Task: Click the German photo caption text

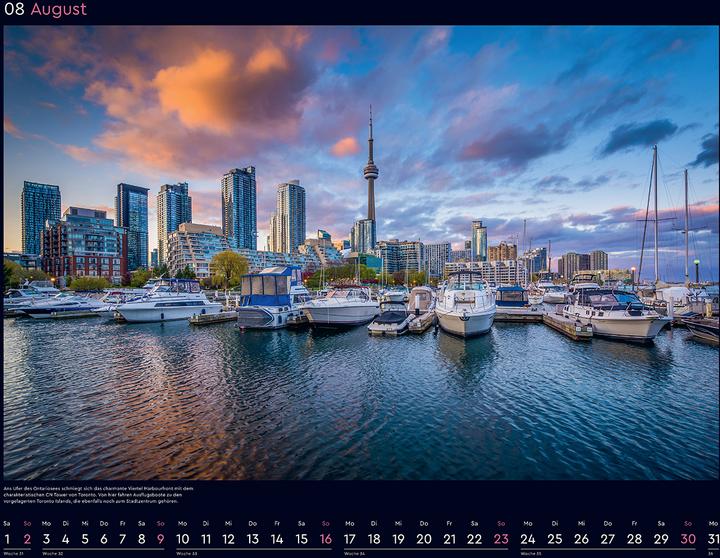Action: click(98, 497)
